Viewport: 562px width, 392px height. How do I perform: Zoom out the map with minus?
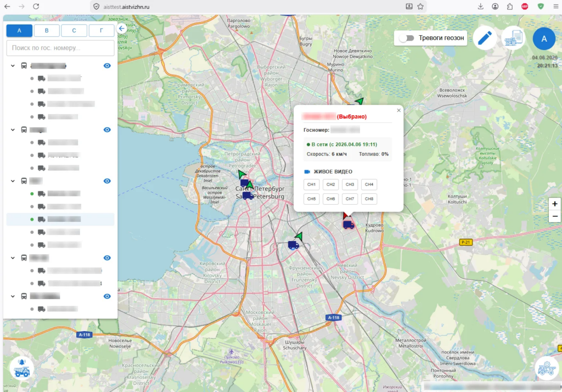tap(554, 216)
